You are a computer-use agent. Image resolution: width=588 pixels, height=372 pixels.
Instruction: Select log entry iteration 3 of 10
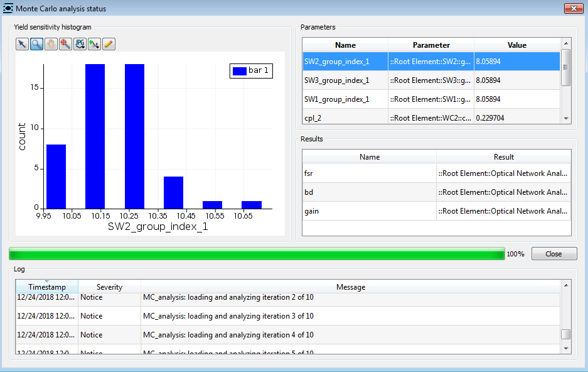288,316
